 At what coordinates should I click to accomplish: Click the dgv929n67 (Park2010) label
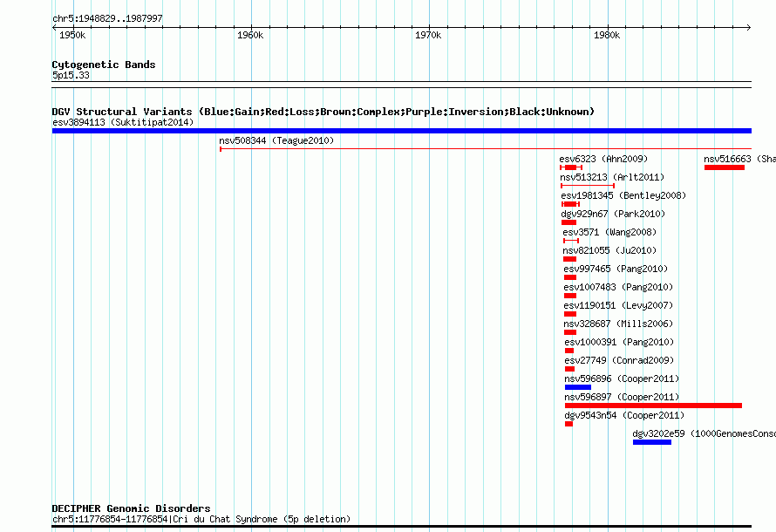[613, 214]
